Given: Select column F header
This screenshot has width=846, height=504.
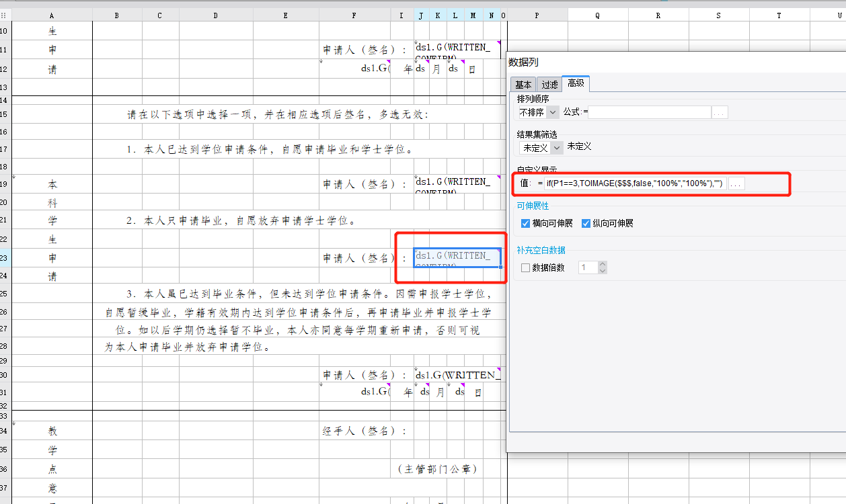Looking at the screenshot, I should tap(354, 15).
